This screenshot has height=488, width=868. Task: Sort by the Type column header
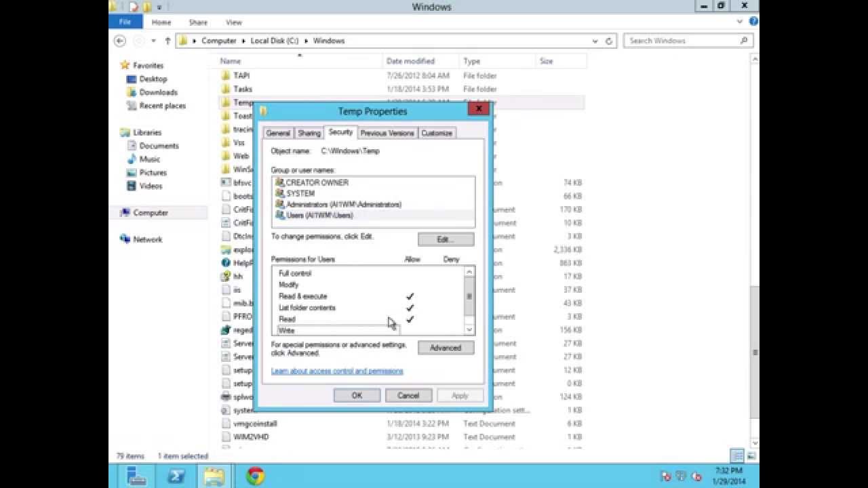click(497, 61)
